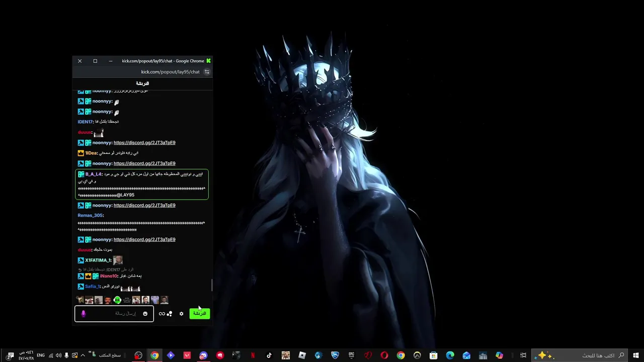Screen dimensions: 644x362
Task: Click username iNano10 in chat
Action: pyautogui.click(x=109, y=276)
